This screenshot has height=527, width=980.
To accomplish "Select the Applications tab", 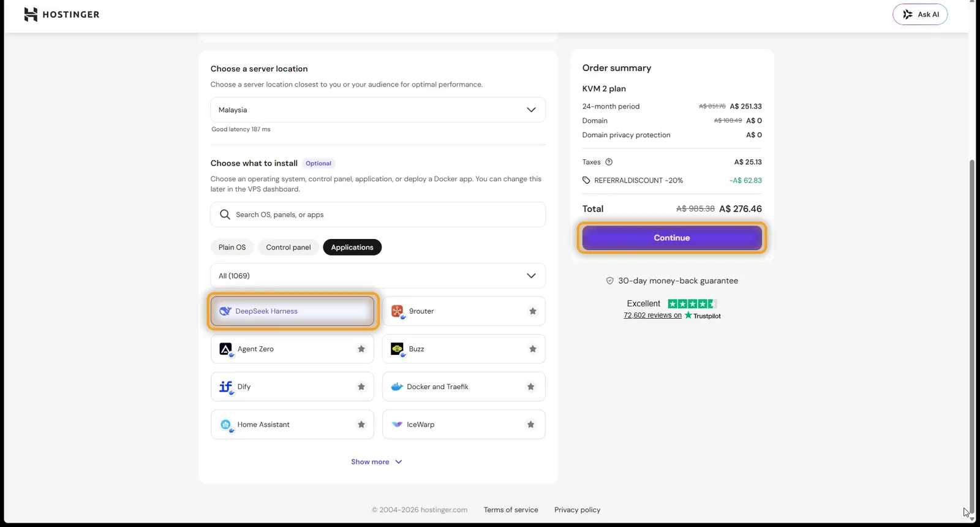I will pos(352,248).
